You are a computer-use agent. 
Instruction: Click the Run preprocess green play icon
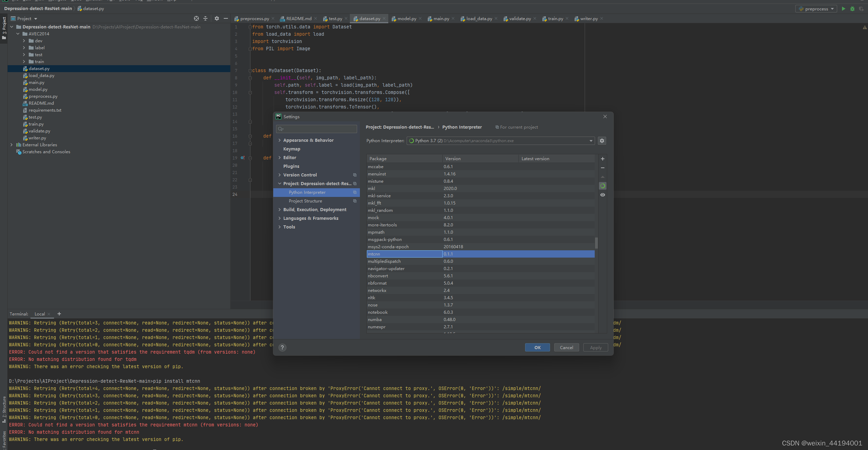843,9
